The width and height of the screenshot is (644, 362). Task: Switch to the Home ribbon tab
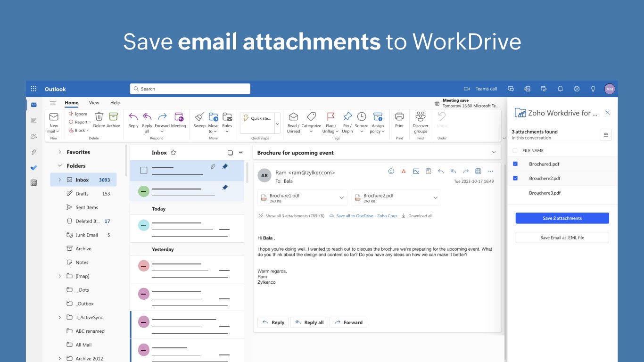pyautogui.click(x=72, y=103)
